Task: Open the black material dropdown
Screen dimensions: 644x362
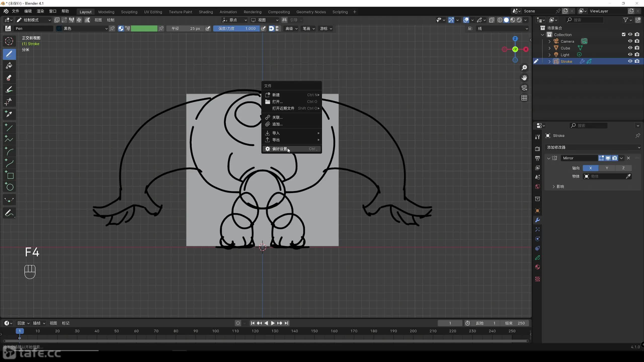Action: coord(82,28)
